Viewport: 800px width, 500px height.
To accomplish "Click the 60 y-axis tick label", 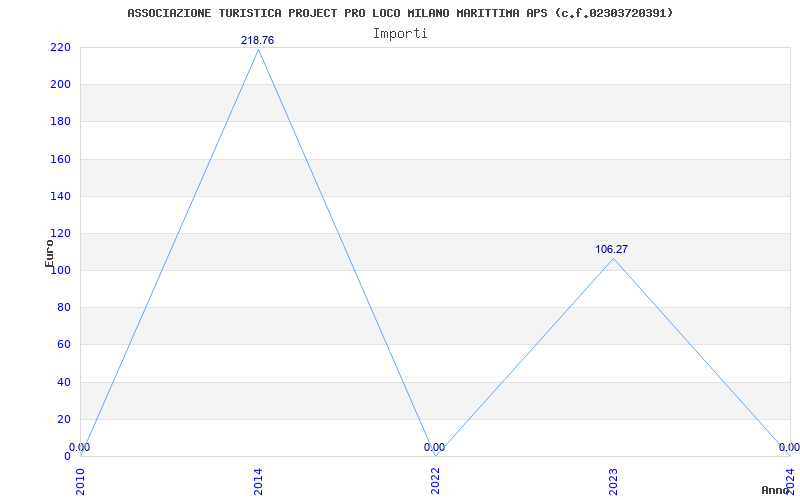I will point(63,345).
